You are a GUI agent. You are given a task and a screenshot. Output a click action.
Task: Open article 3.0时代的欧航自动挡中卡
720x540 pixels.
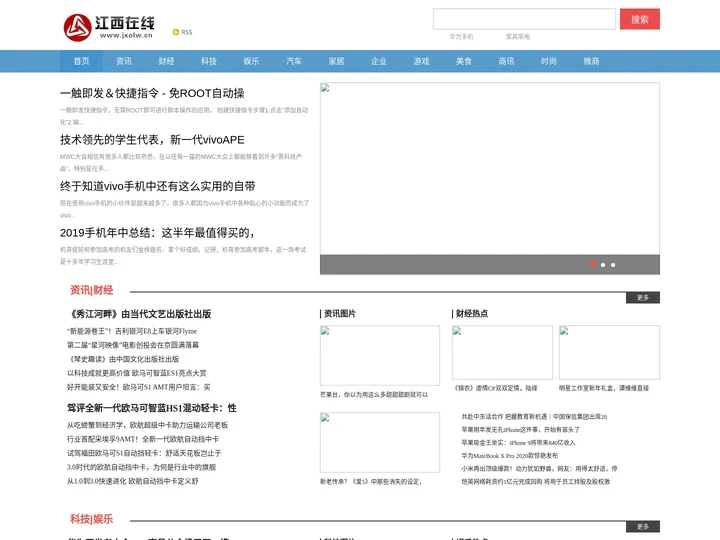(x=141, y=467)
